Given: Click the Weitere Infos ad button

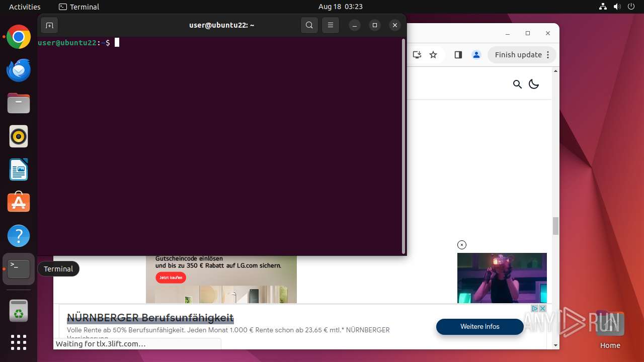Looking at the screenshot, I should click(480, 327).
